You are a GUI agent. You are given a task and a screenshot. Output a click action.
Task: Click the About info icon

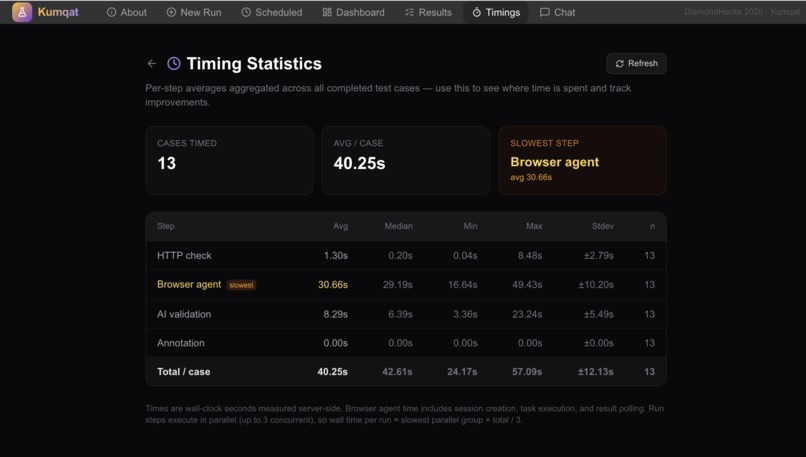point(111,12)
